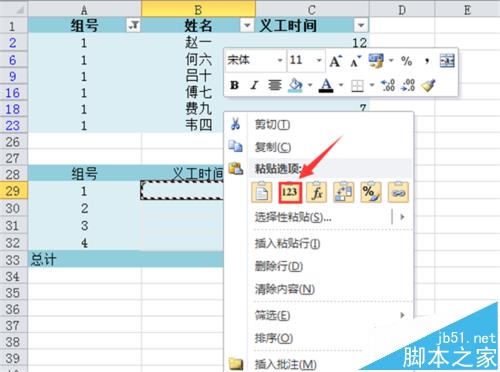Toggle Bold in mini toolbar

[x=234, y=85]
